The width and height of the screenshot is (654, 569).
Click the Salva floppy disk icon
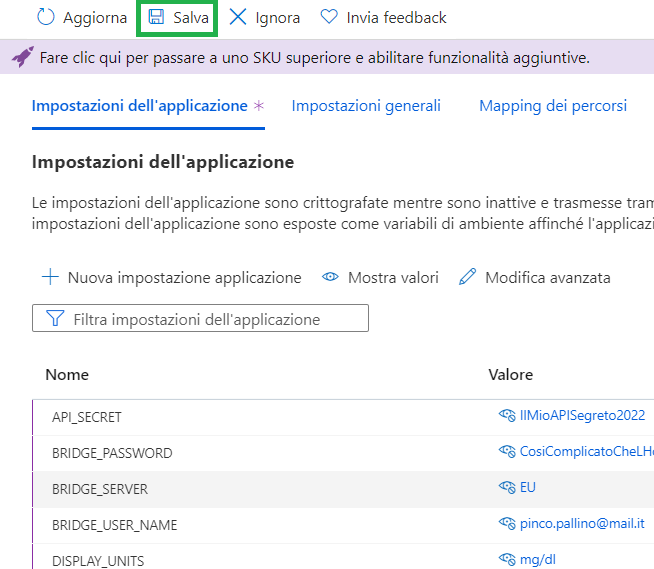[156, 17]
